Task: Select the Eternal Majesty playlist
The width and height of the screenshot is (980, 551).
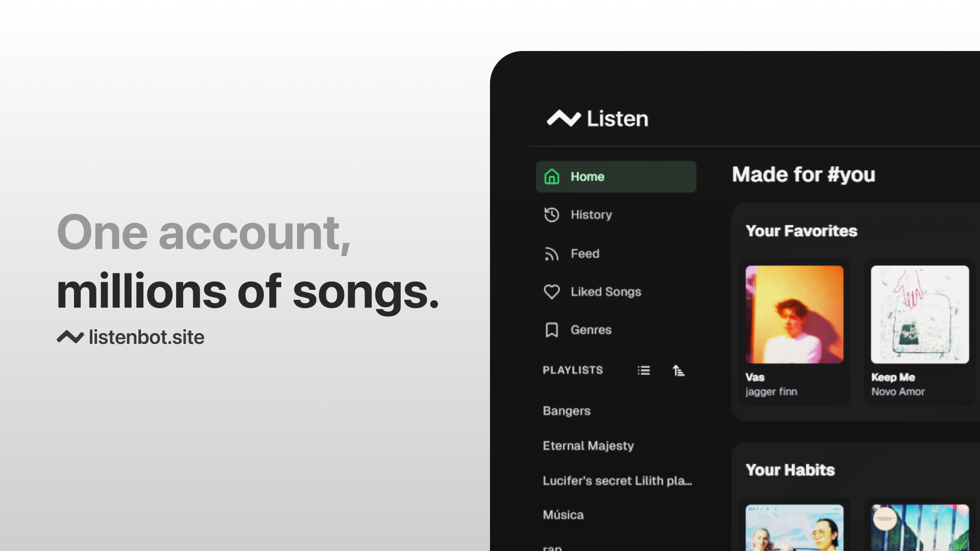Action: 588,446
